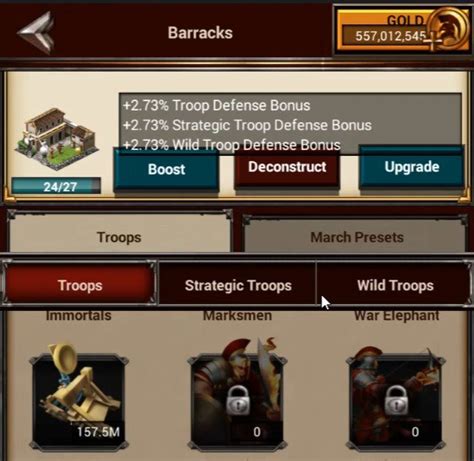Select the Barracks building image

coord(57,139)
